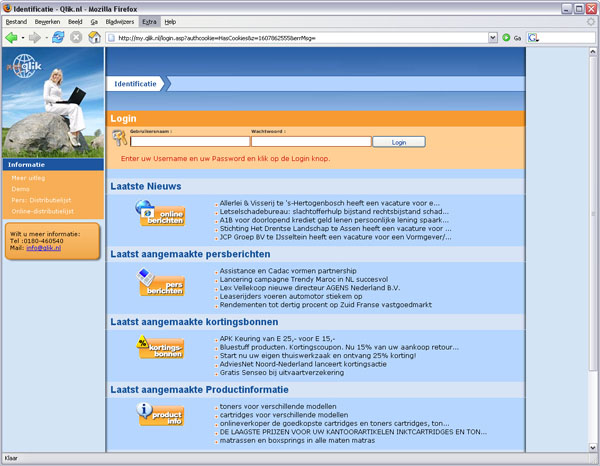Click the browser Back arrow button
Image resolution: width=600 pixels, height=466 pixels.
pyautogui.click(x=11, y=38)
